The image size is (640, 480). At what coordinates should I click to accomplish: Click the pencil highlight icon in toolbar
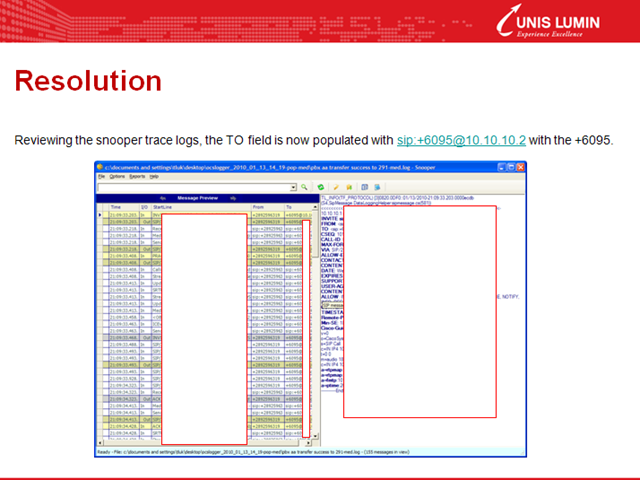(336, 187)
